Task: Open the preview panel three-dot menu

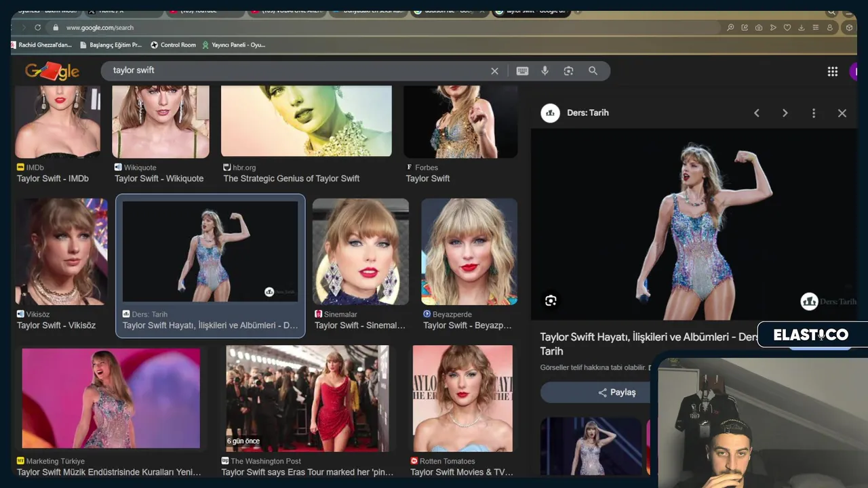Action: (814, 113)
